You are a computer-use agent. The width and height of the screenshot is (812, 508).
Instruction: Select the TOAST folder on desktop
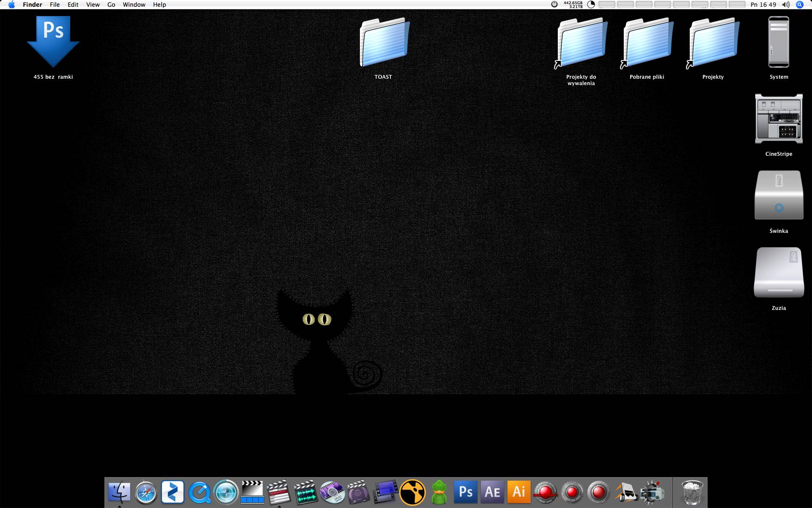pyautogui.click(x=384, y=42)
